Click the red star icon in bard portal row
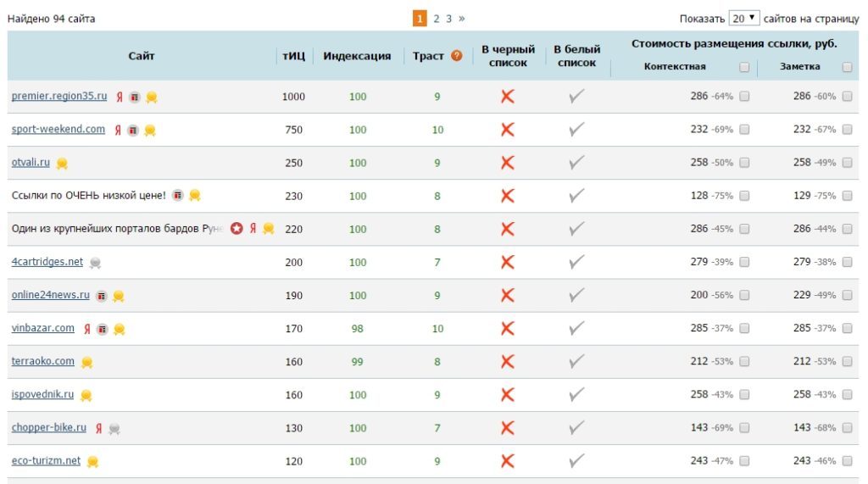The width and height of the screenshot is (868, 484). [237, 228]
